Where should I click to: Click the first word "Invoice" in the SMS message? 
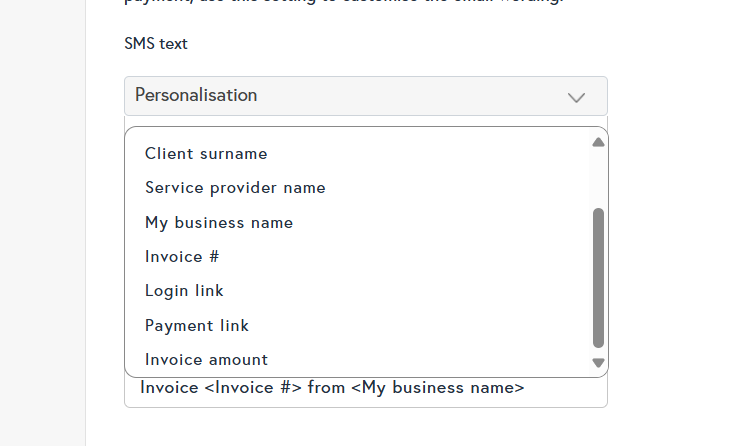point(169,388)
